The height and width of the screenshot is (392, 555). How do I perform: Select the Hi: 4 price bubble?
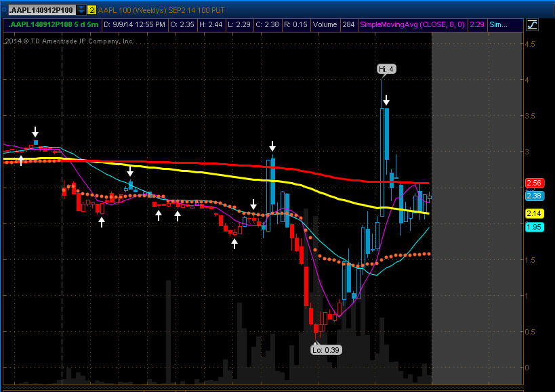tap(385, 69)
